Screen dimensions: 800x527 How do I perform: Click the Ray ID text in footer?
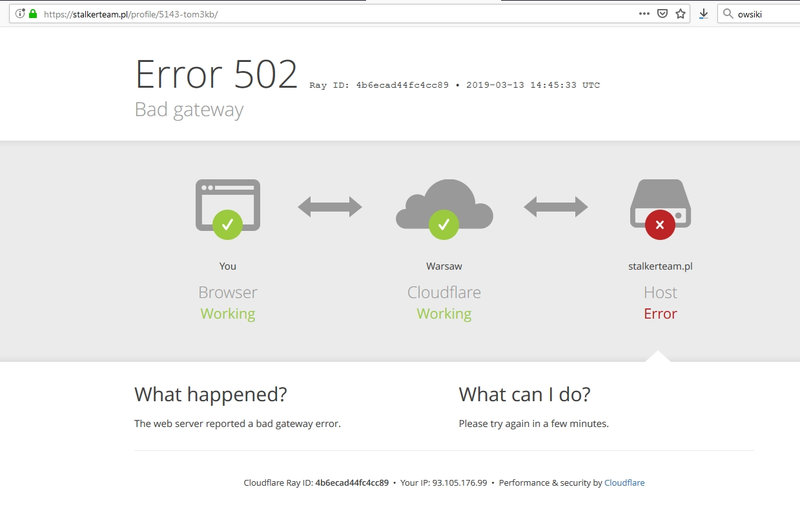(x=316, y=483)
